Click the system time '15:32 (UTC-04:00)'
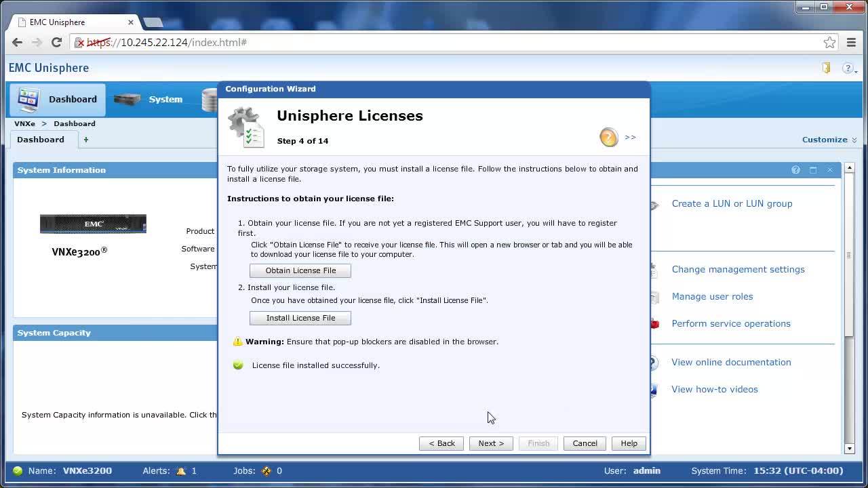Image resolution: width=868 pixels, height=488 pixels. [798, 470]
